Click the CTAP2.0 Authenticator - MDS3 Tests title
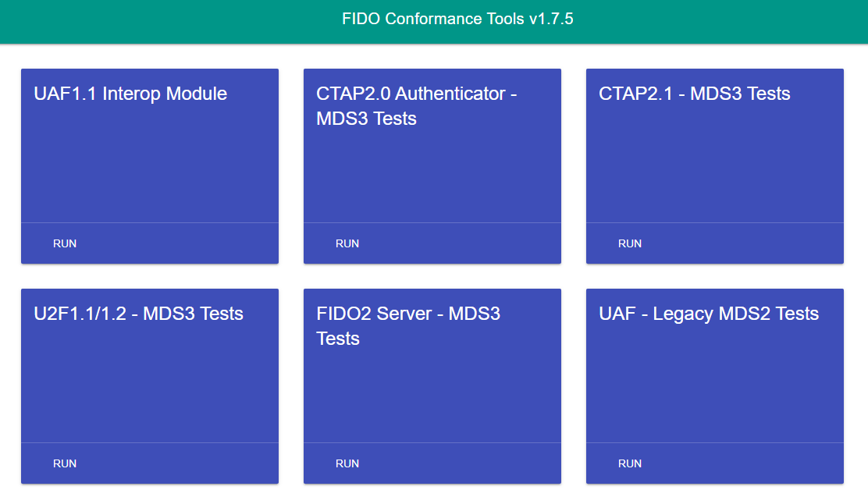868x504 pixels. [416, 105]
